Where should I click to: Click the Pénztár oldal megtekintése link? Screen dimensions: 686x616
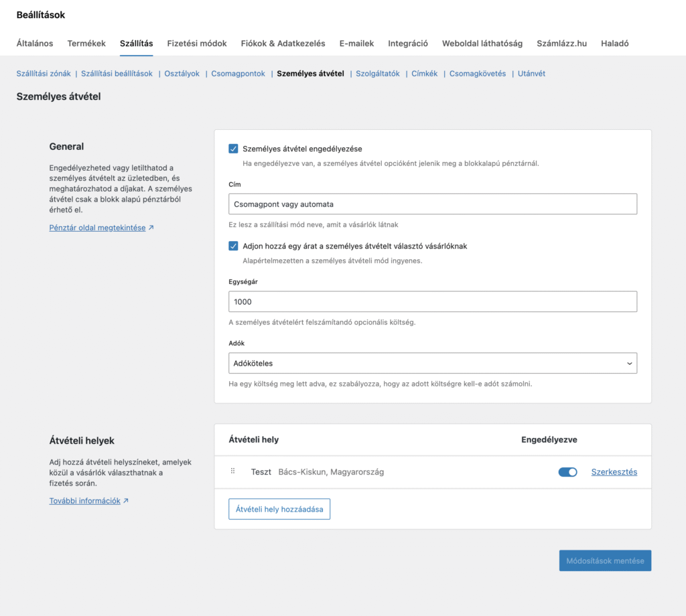click(97, 228)
